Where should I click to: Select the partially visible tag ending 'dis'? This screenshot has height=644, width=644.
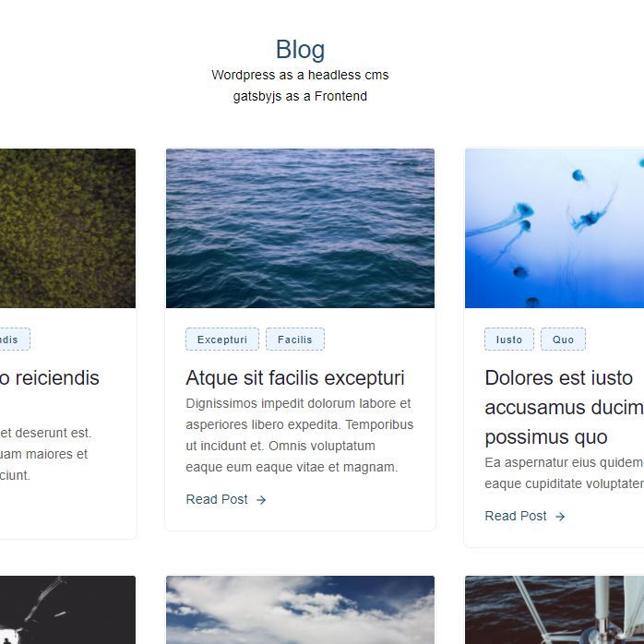click(x=15, y=340)
